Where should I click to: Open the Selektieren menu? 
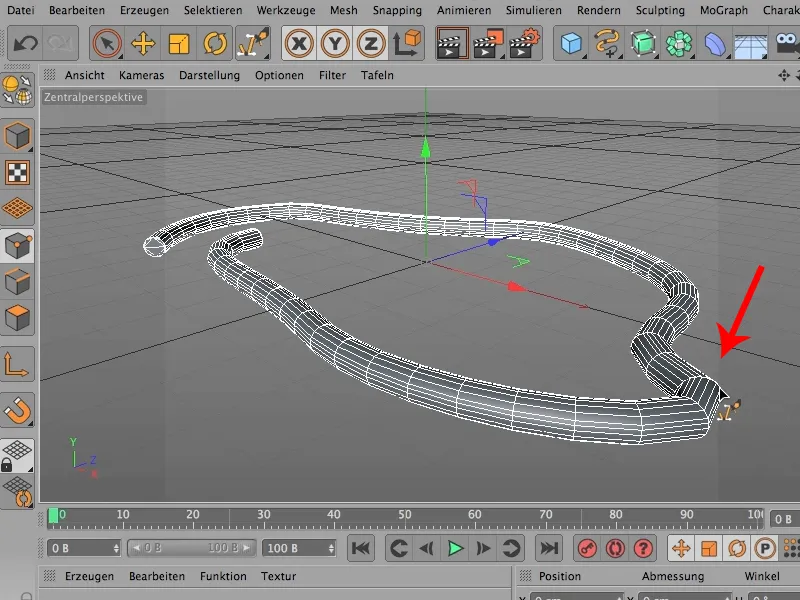click(213, 10)
